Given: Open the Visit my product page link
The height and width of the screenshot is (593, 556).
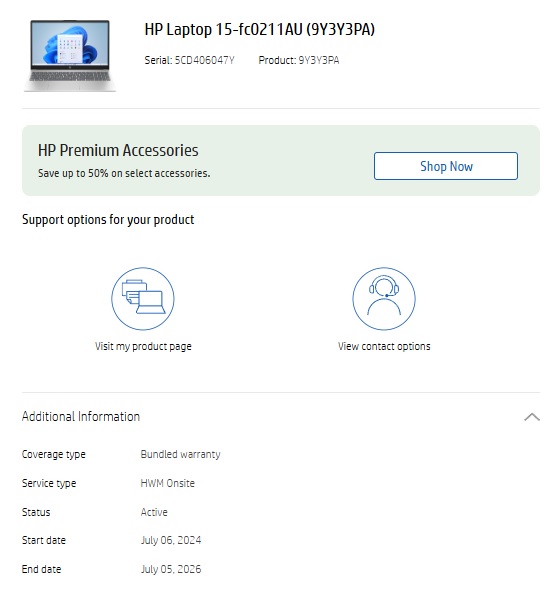Looking at the screenshot, I should pyautogui.click(x=143, y=346).
